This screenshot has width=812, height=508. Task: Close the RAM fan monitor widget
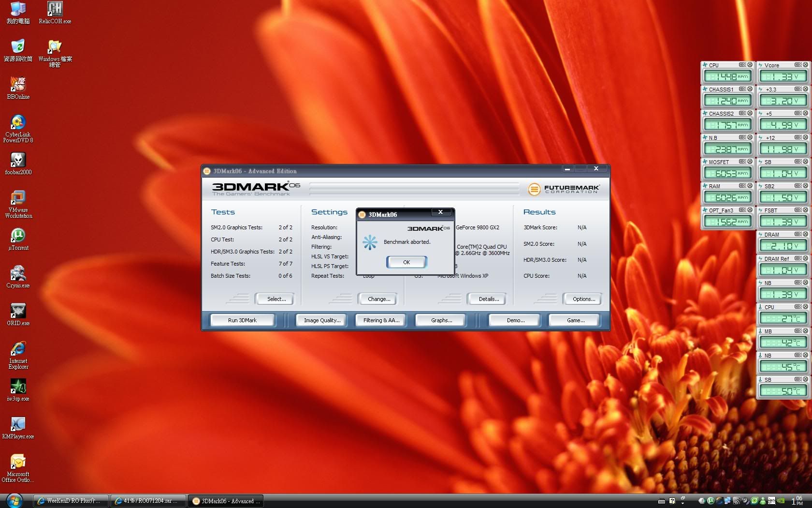point(750,186)
